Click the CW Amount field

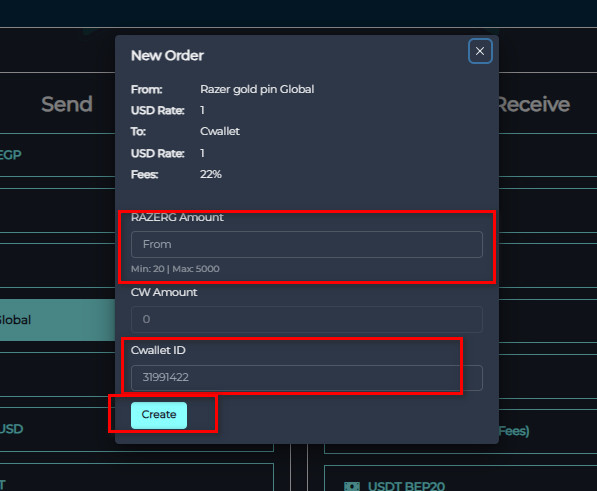(307, 319)
